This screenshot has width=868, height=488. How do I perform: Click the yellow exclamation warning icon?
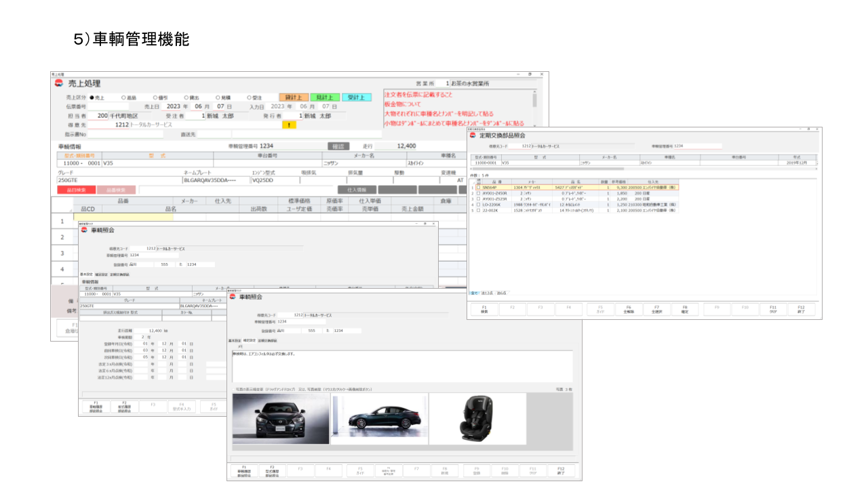289,125
